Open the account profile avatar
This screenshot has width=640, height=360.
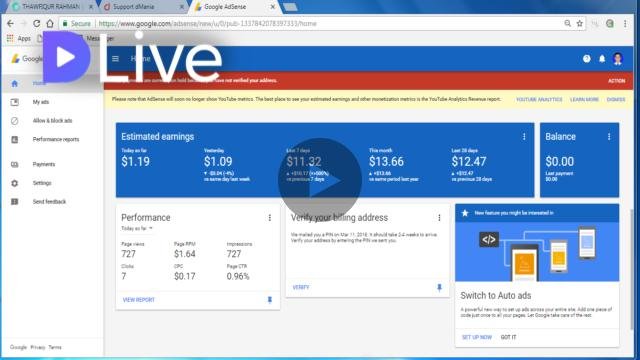click(618, 59)
